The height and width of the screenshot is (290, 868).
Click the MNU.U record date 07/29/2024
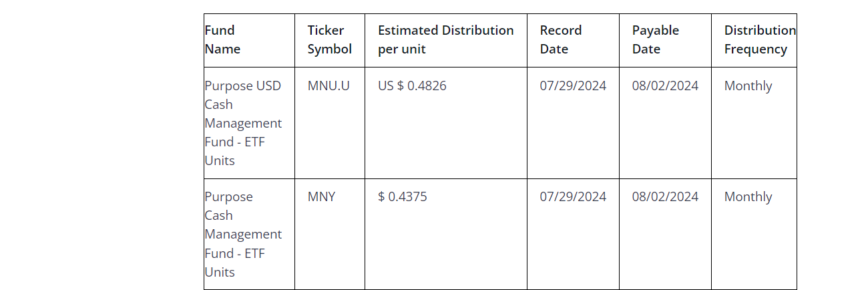tap(573, 86)
